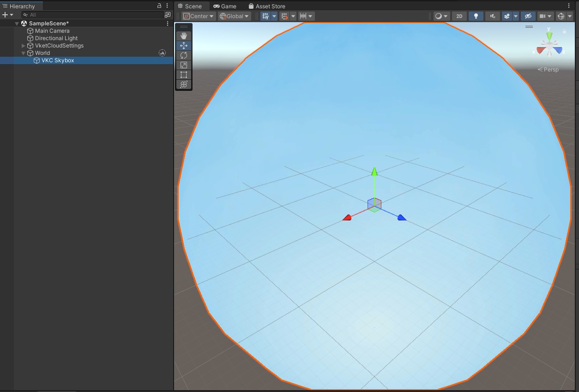Expand the VketCloudSettings hierarchy item
The height and width of the screenshot is (392, 579).
pyautogui.click(x=23, y=46)
